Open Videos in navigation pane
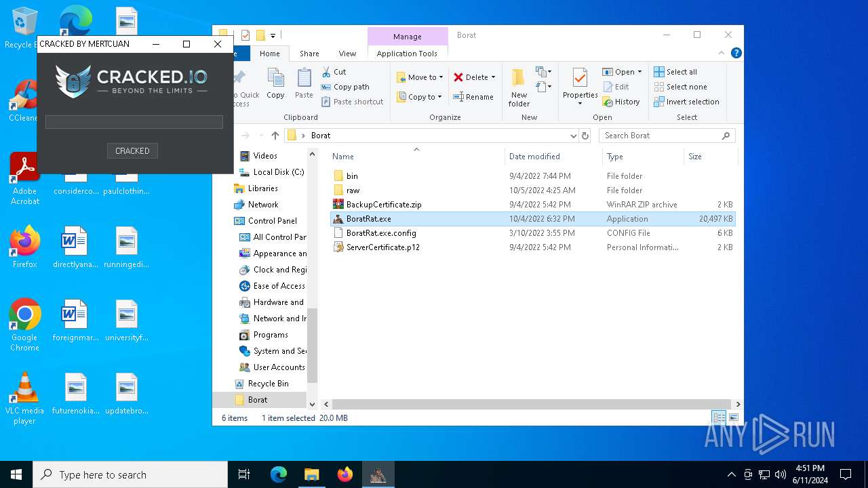 tap(265, 156)
